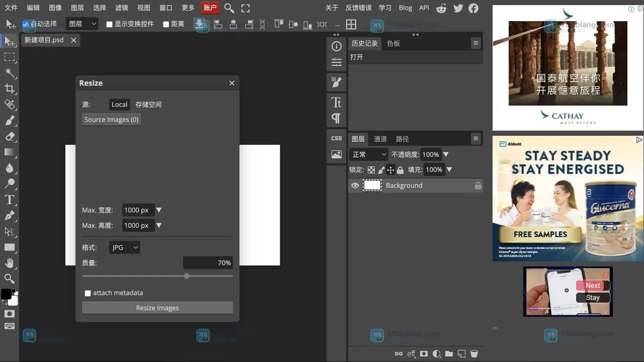Click the fullscreen icon in menu bar
The image size is (644, 362).
point(246,8)
